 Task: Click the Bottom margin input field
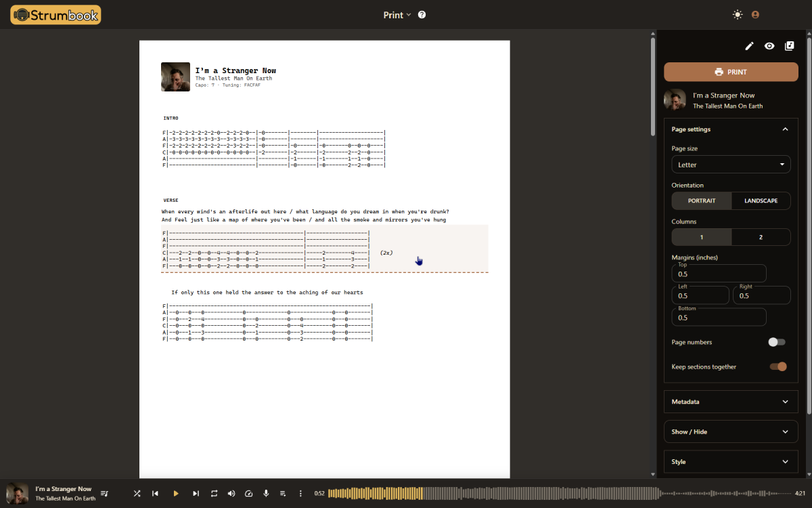point(719,317)
